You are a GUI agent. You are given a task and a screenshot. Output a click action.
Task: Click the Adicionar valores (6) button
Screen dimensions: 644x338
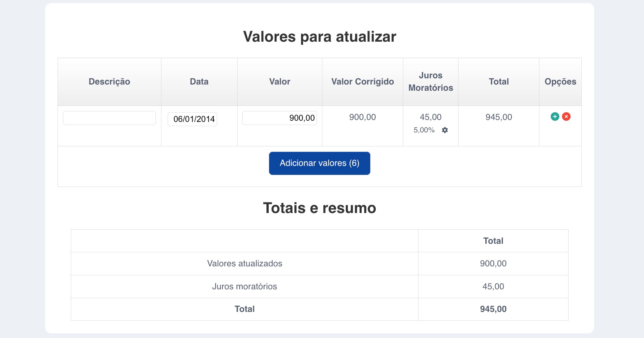point(319,163)
